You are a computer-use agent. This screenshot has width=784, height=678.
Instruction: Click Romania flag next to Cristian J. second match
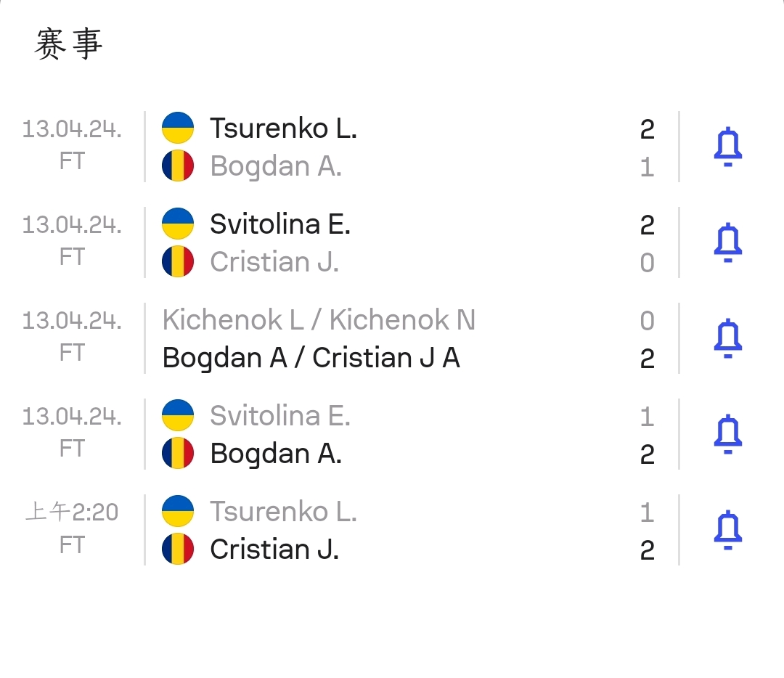pyautogui.click(x=178, y=261)
